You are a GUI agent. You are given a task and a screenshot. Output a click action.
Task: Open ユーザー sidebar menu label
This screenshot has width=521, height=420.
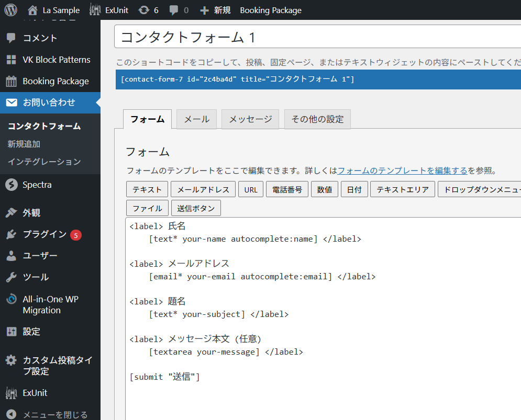(x=40, y=256)
